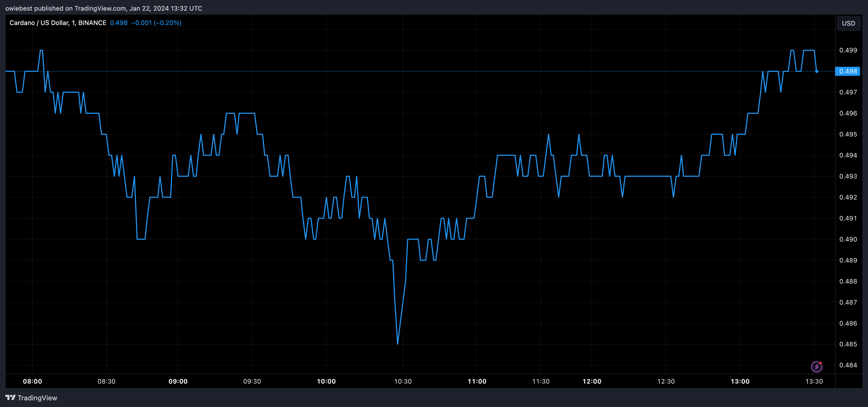Click the 10:00 time axis label
868x407 pixels.
326,381
